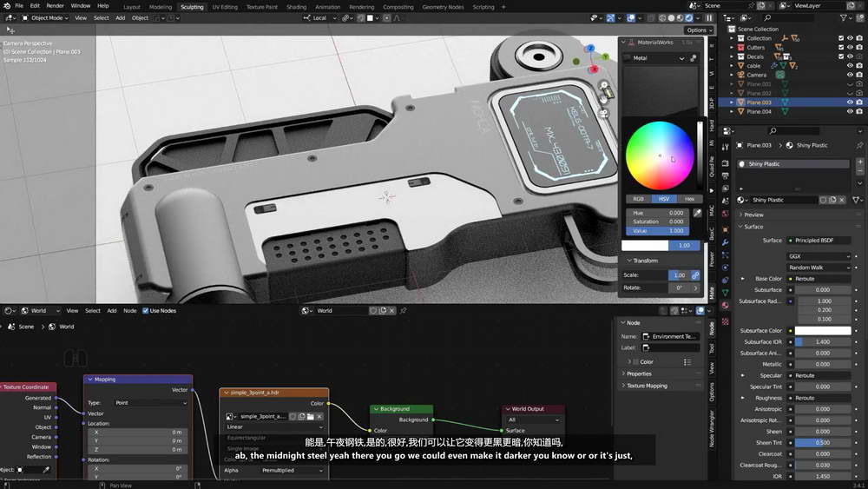868x489 pixels.
Task: Open the Tool properties tab icon
Action: pos(725,148)
